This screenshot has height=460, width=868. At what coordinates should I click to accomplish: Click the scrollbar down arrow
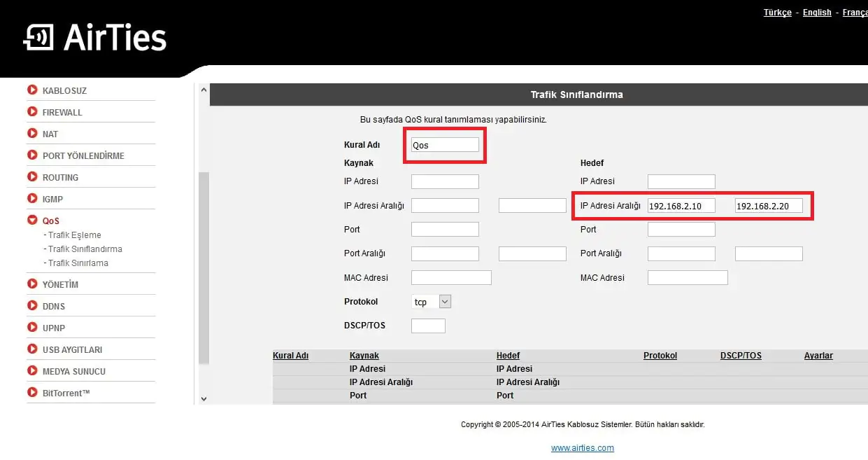tap(204, 398)
